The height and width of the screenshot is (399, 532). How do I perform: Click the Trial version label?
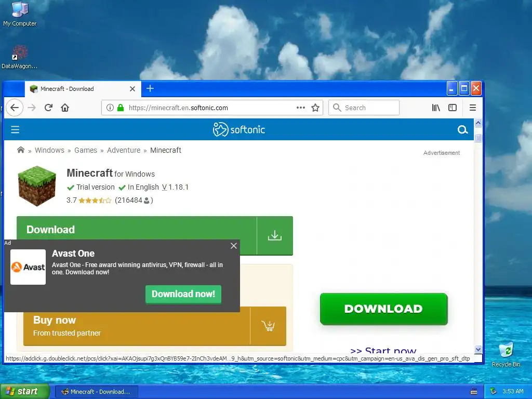point(96,187)
